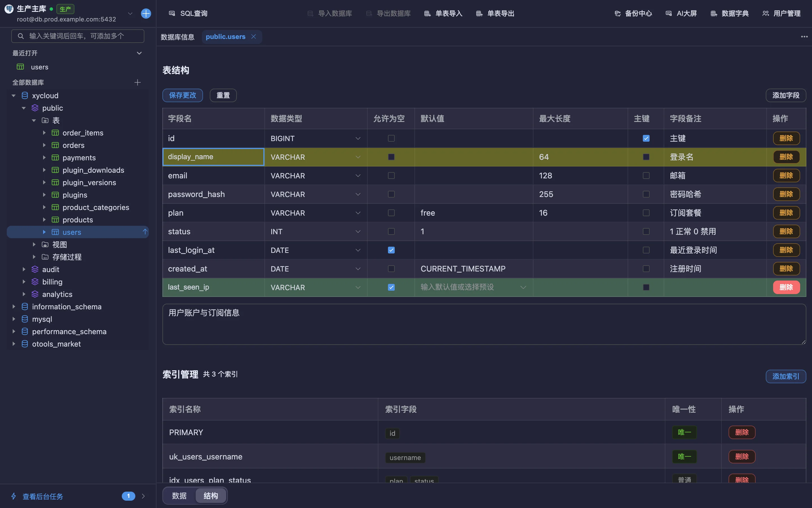Click 添加字段 to add field
The height and width of the screenshot is (508, 812).
[x=786, y=95]
